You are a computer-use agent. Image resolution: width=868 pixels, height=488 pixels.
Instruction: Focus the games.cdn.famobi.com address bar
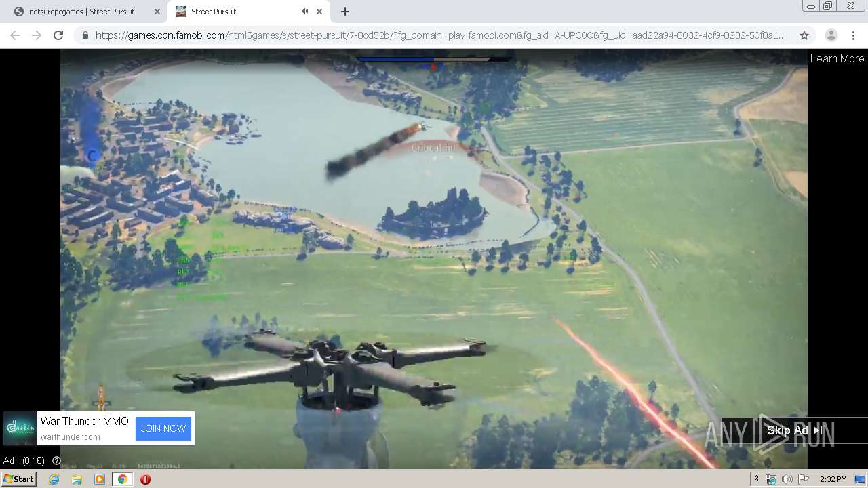tap(441, 35)
